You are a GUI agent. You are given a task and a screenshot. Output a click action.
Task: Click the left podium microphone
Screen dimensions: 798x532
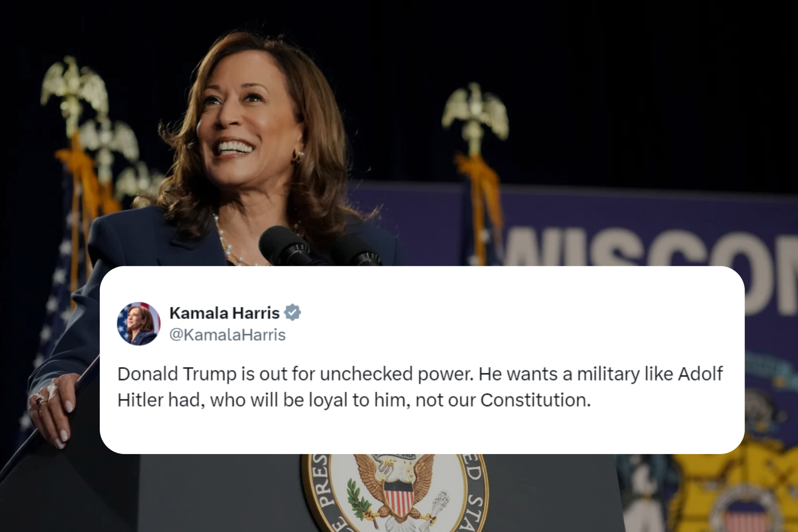pos(286,246)
